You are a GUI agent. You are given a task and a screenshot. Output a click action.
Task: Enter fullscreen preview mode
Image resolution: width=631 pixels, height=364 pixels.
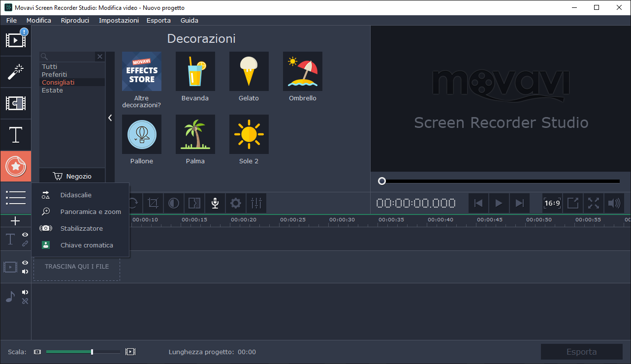(594, 203)
